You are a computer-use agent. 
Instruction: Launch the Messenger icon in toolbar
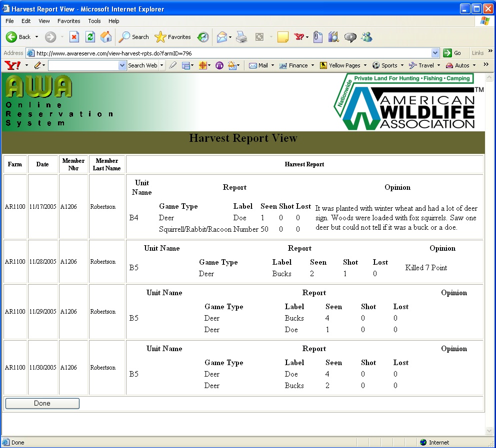tap(366, 37)
